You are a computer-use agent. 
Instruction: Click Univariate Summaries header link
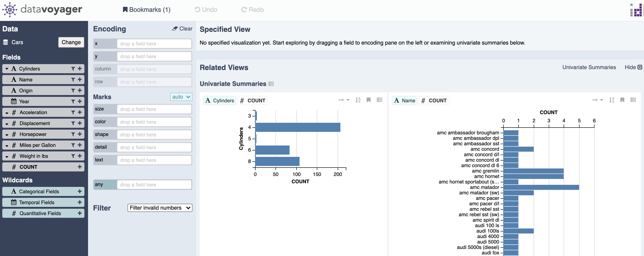(x=589, y=67)
